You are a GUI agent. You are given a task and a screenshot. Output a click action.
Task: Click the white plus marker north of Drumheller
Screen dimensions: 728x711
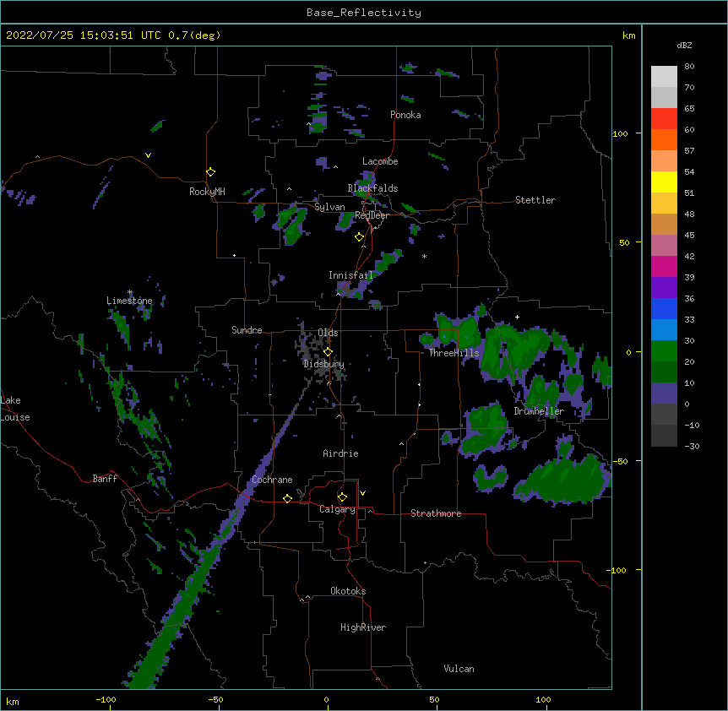tap(517, 317)
